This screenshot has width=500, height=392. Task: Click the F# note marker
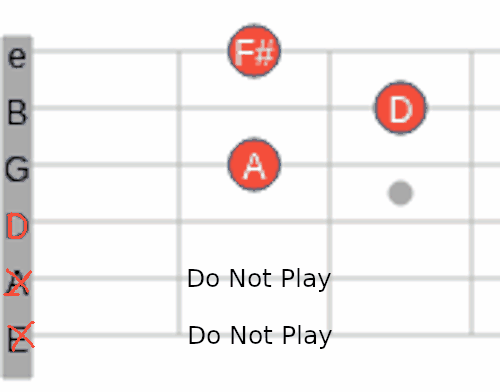(x=254, y=51)
